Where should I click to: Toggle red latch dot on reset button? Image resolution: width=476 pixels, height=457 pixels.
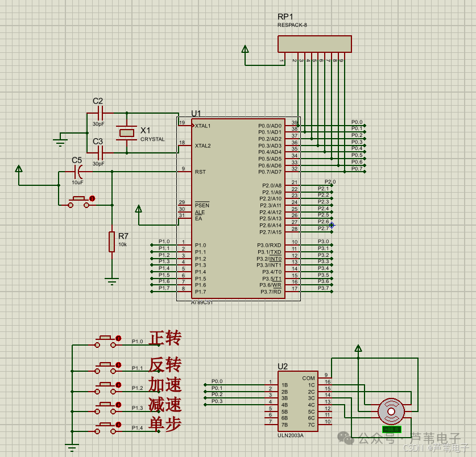[92, 198]
